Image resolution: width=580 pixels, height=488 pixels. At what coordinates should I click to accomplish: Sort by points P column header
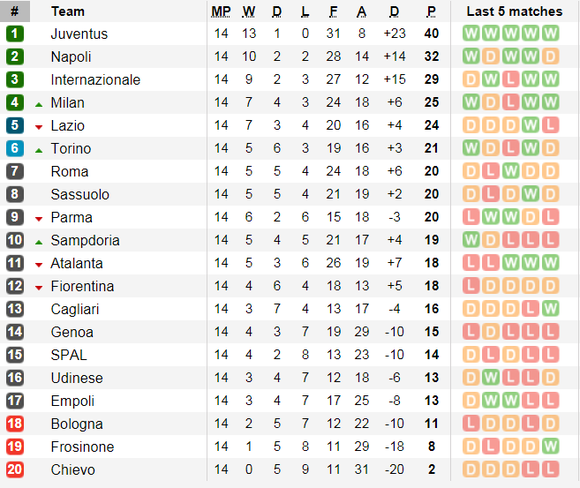[x=431, y=11]
